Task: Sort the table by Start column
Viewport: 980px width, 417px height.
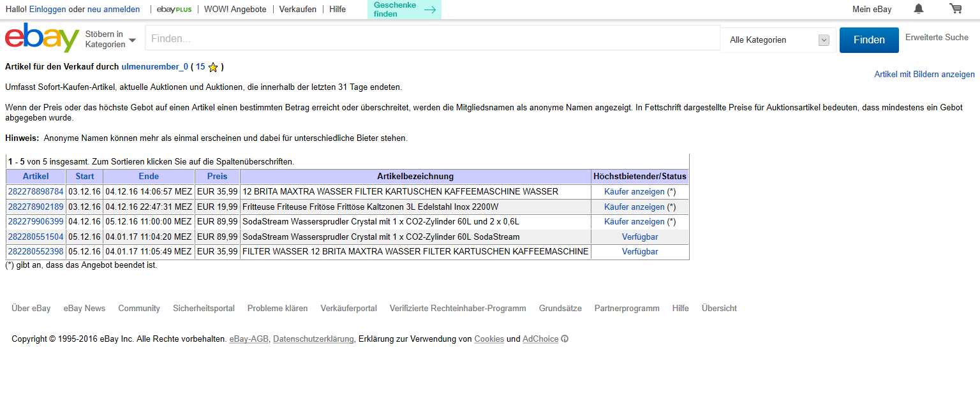Action: coord(85,177)
